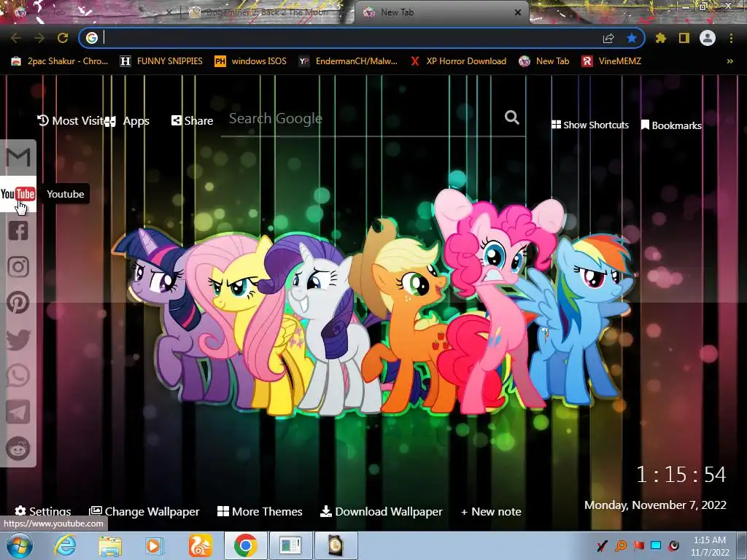Open Telegram sidebar shortcut
Image resolution: width=747 pixels, height=560 pixels.
click(18, 412)
